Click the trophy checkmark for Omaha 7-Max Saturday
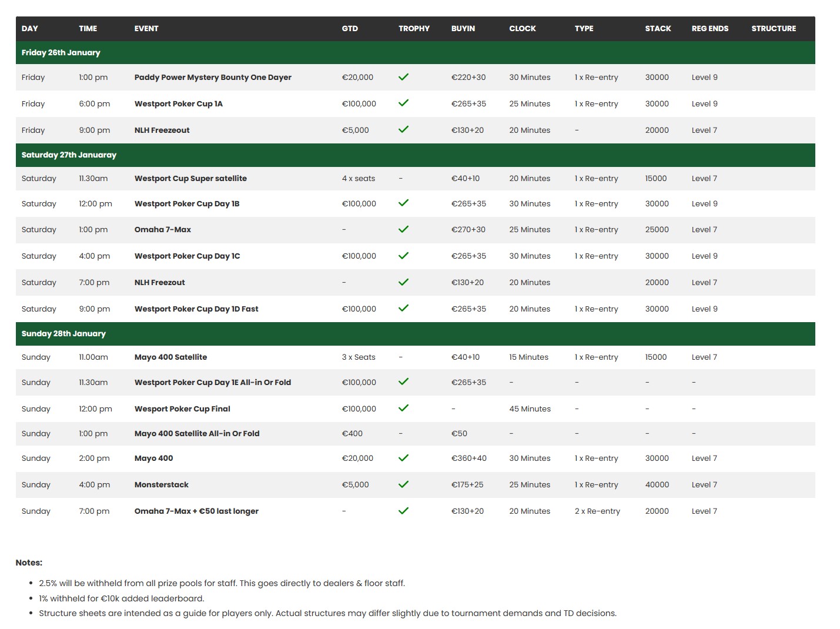 (x=403, y=229)
